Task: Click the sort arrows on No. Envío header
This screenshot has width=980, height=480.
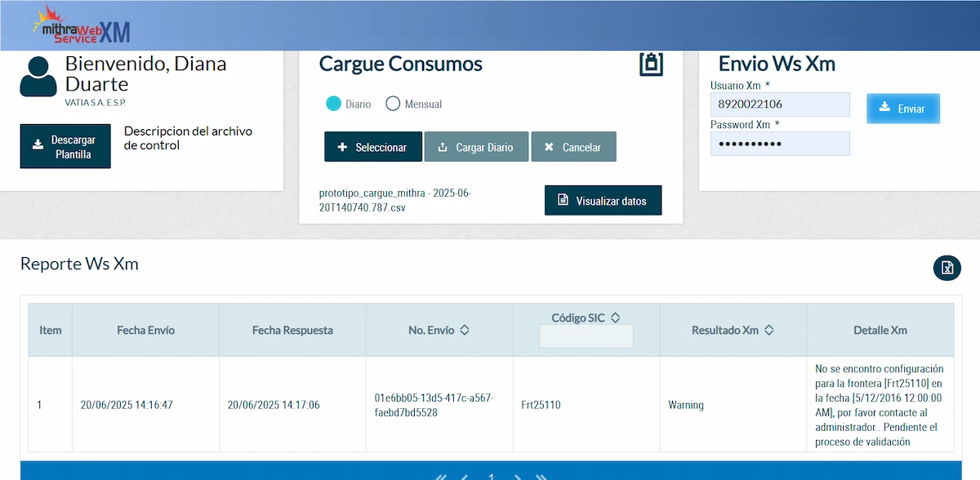Action: pos(463,330)
